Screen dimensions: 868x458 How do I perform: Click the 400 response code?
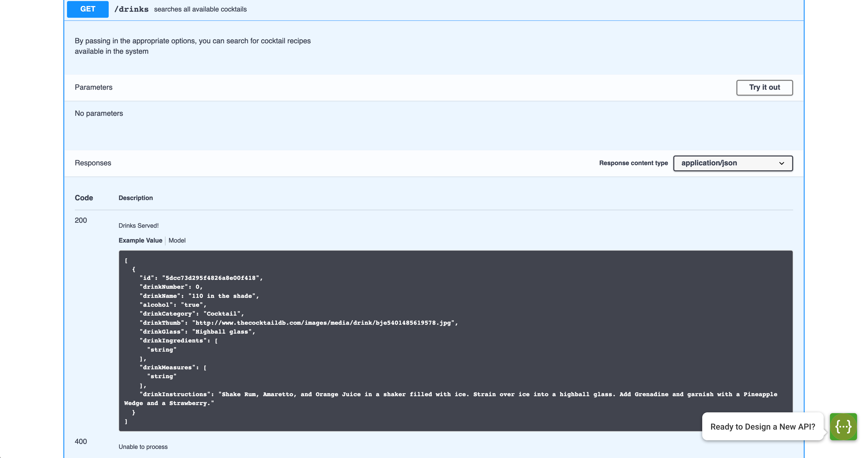[x=81, y=442]
